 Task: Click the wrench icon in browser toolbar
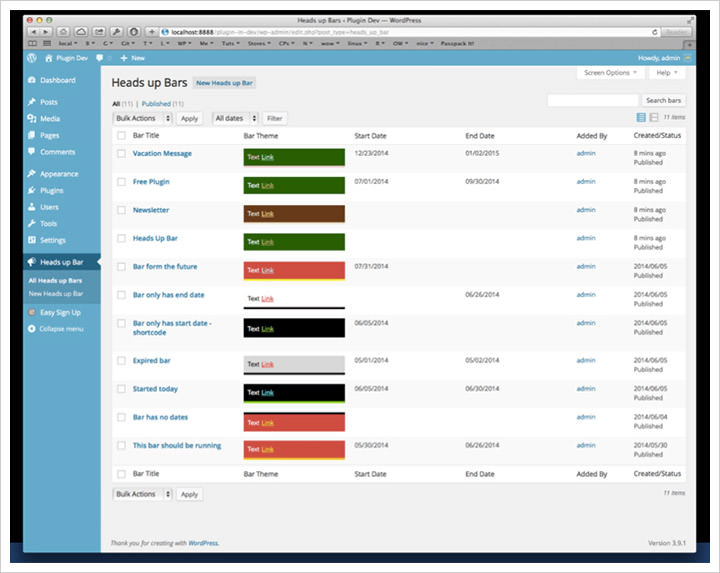116,32
